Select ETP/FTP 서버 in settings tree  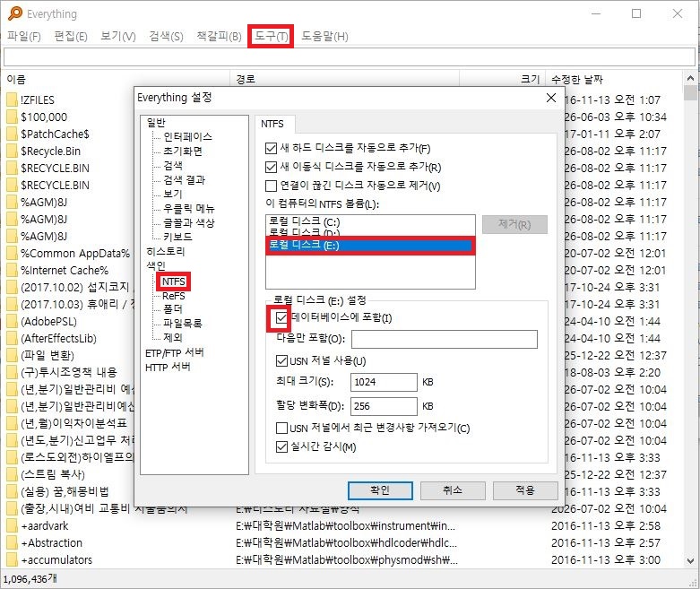pyautogui.click(x=175, y=353)
